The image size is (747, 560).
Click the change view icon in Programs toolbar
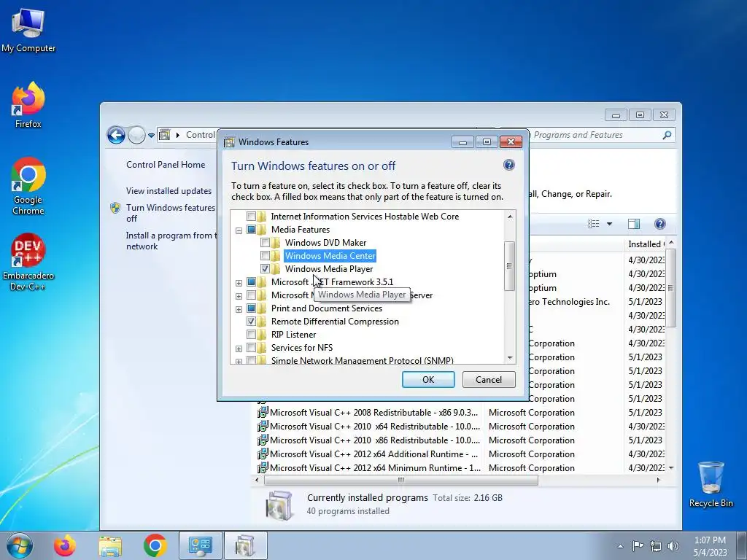(594, 224)
